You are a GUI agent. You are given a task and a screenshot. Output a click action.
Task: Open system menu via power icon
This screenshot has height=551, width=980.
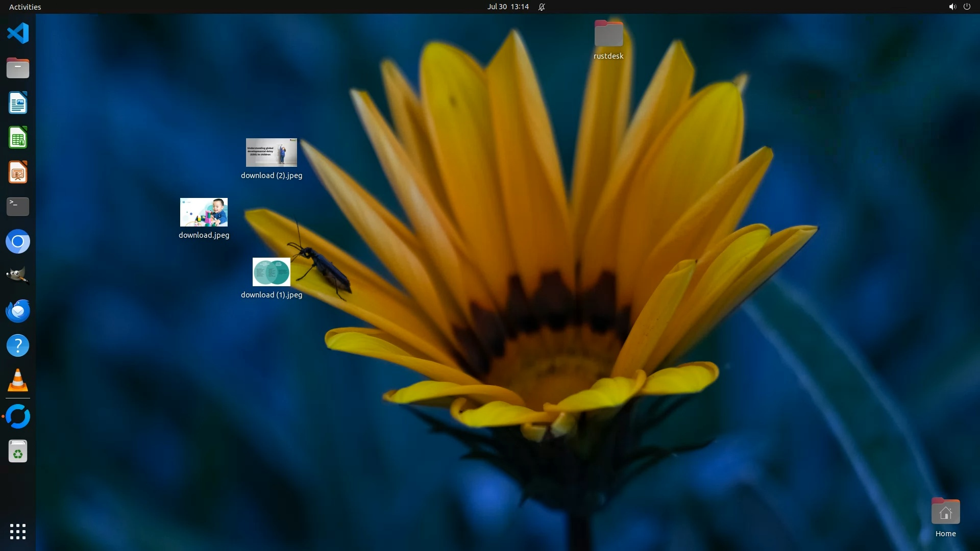[x=967, y=7]
